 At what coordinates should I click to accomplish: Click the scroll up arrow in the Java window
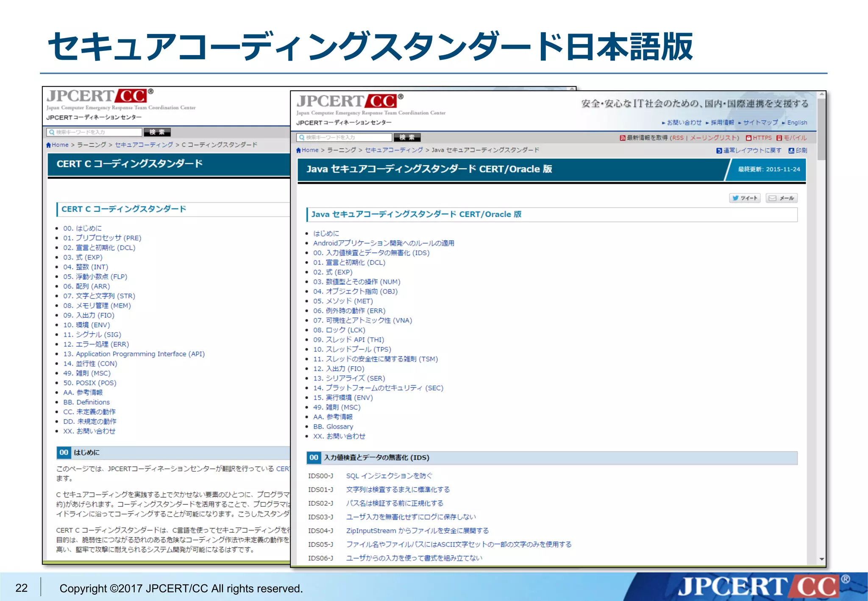pyautogui.click(x=822, y=95)
